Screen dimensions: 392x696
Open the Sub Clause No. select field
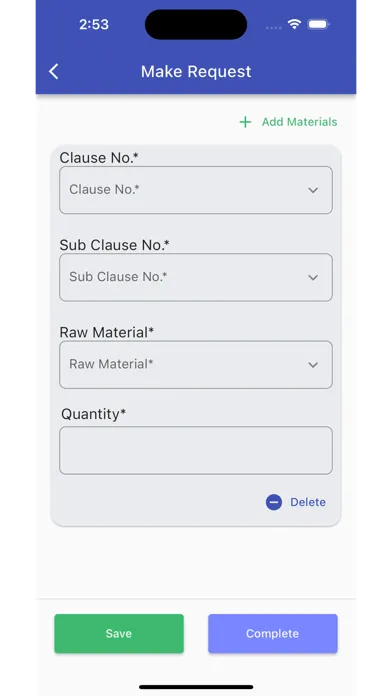pos(196,277)
